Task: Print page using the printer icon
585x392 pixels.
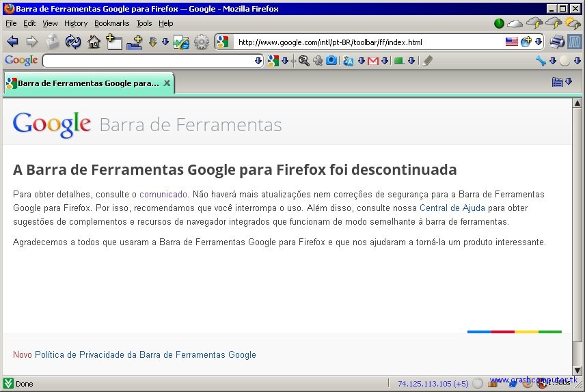Action: tap(557, 42)
